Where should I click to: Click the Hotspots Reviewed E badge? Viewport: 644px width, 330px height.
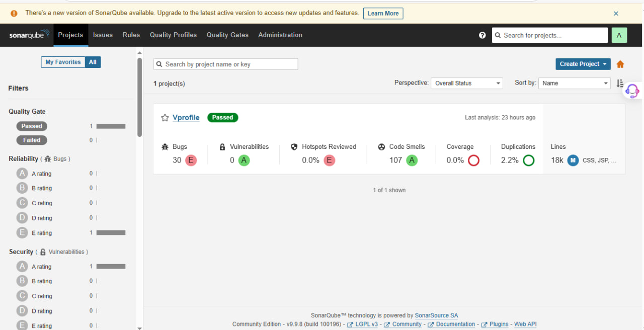click(330, 160)
